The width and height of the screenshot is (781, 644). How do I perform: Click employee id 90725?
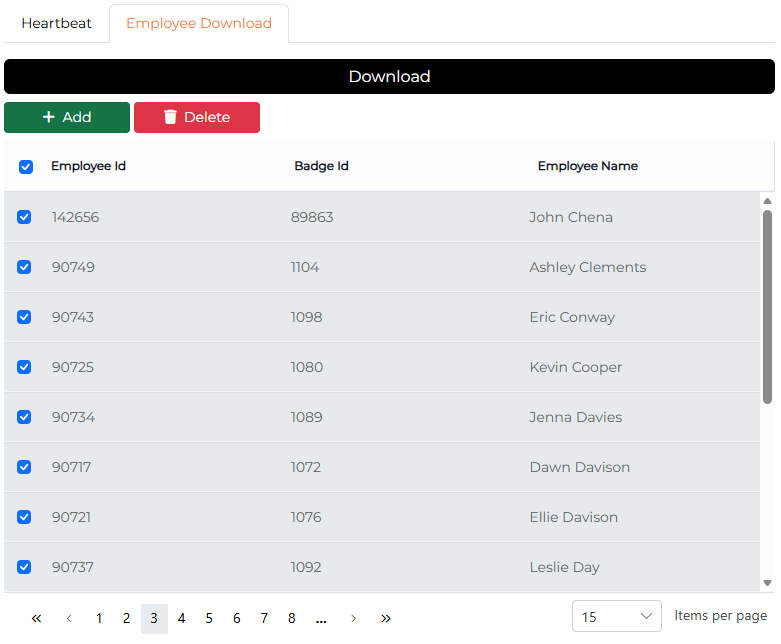(73, 367)
